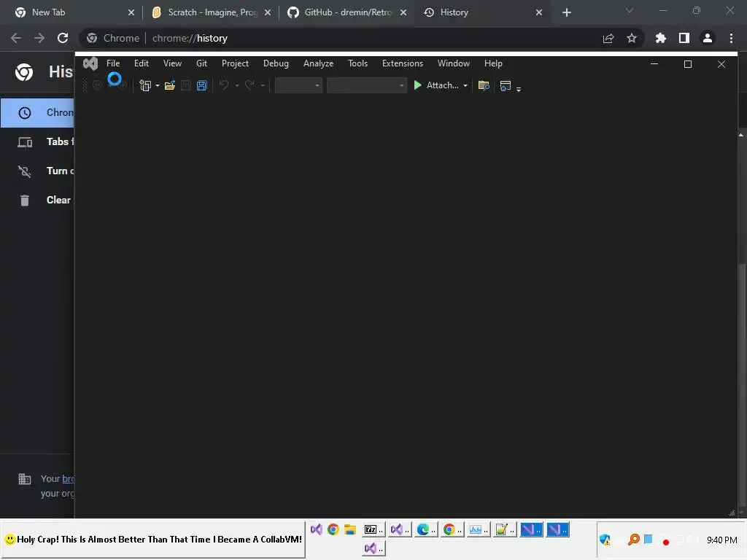Open the Notepad++ taskbar button
The height and width of the screenshot is (560, 747).
505,529
